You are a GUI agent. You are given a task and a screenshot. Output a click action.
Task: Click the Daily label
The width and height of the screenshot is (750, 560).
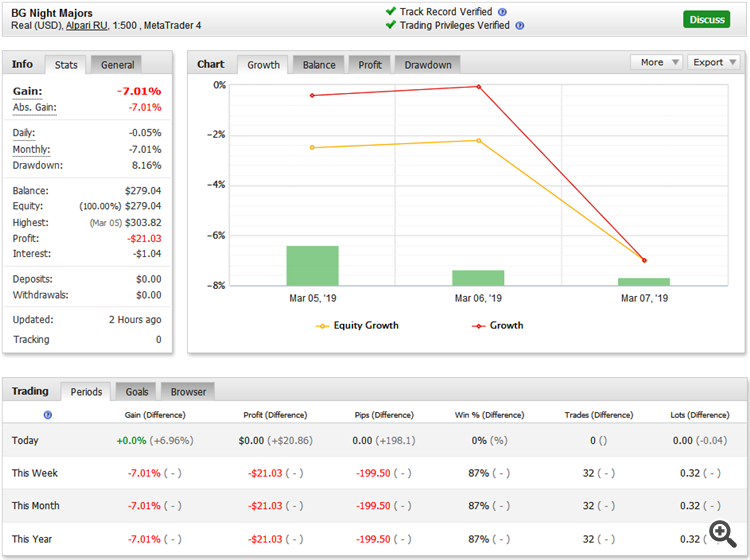pos(23,133)
